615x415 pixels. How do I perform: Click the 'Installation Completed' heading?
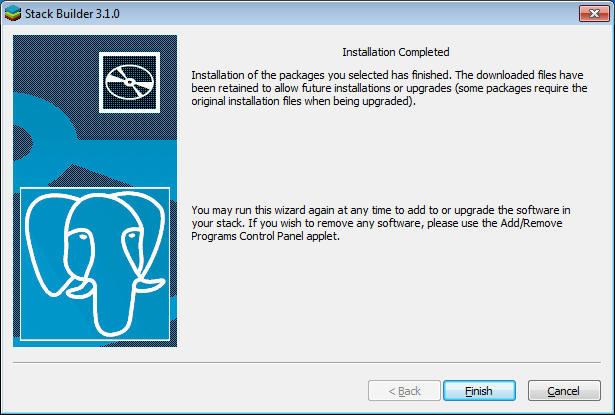click(396, 52)
